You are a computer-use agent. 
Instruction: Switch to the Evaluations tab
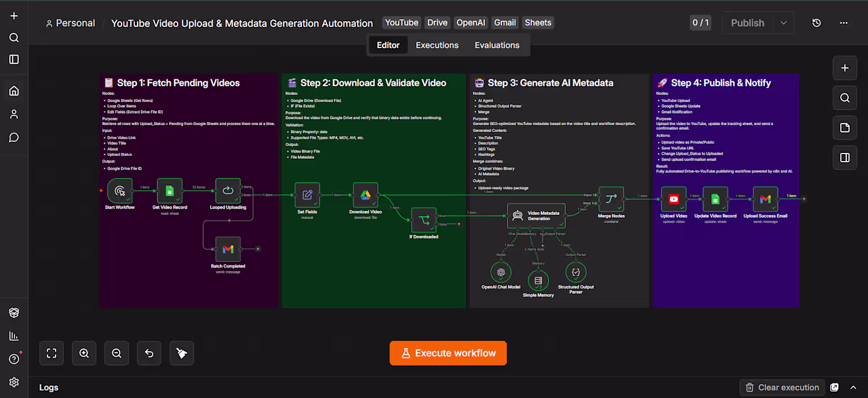point(497,45)
